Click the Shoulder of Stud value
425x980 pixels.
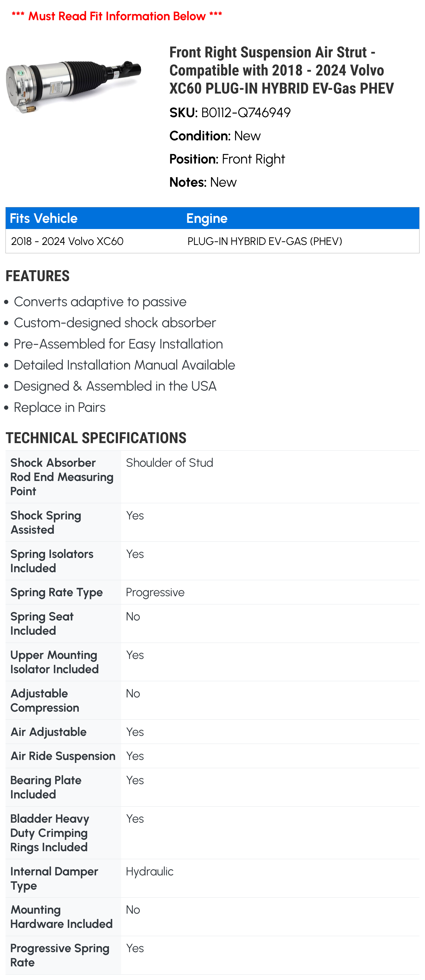coord(170,463)
